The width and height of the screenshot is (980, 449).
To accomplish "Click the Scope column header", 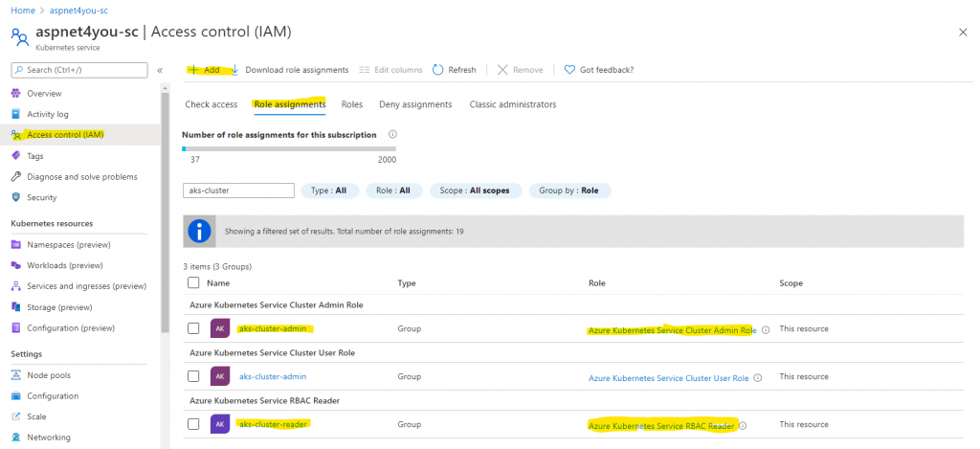I will click(791, 283).
